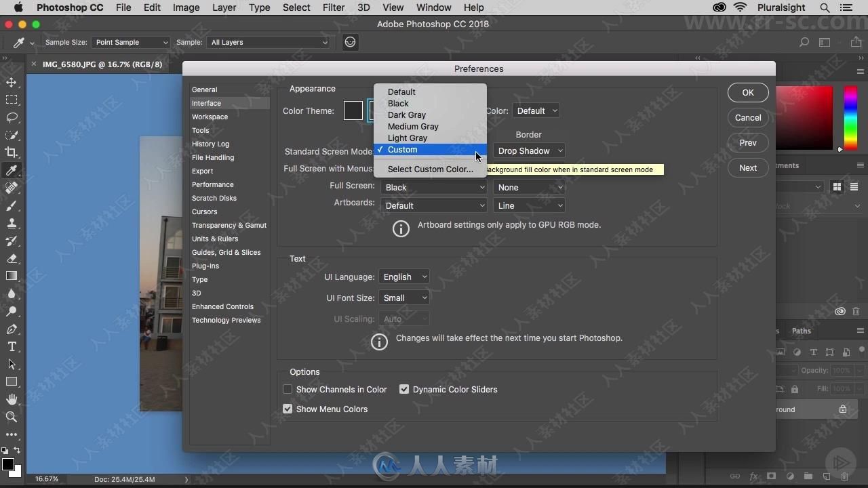The image size is (868, 488).
Task: Choose Medium Gray from the open list
Action: tap(430, 126)
